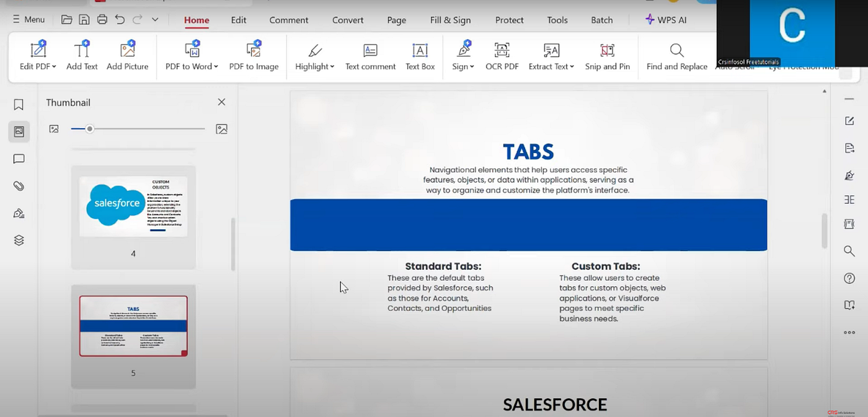Image resolution: width=868 pixels, height=417 pixels.
Task: Click the Custom Tabs: heading
Action: 606,266
